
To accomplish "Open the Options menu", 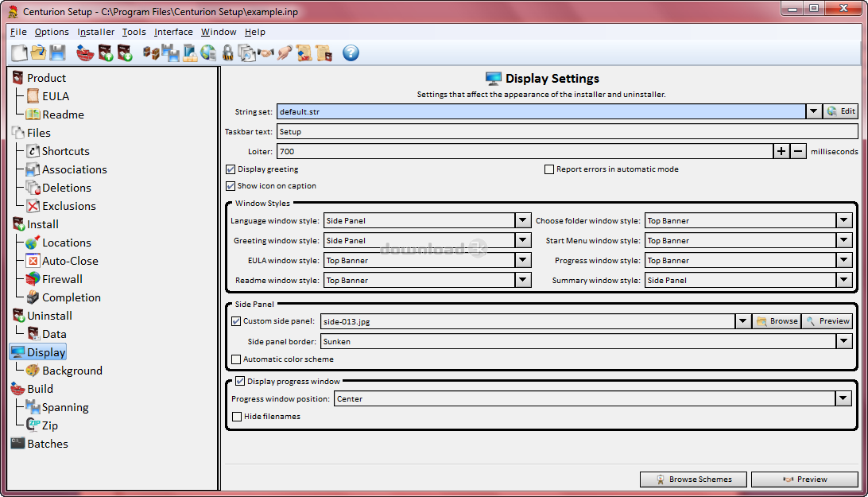I will 52,32.
